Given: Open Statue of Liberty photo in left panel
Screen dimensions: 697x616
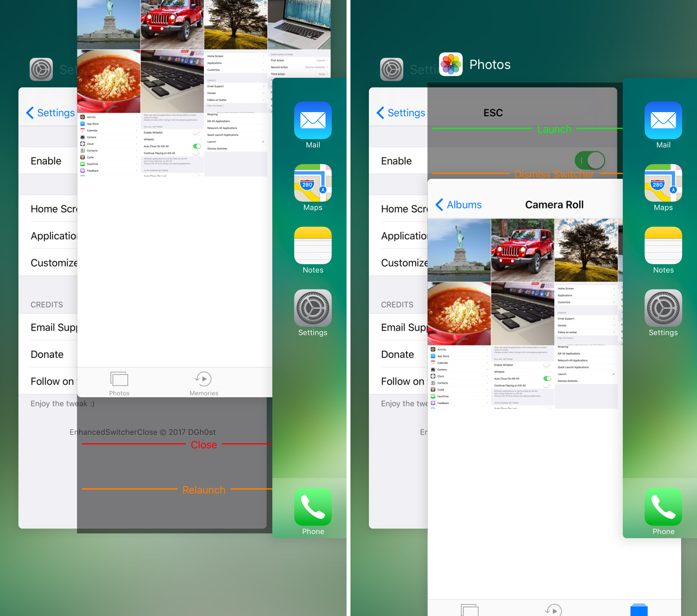Looking at the screenshot, I should (x=109, y=25).
